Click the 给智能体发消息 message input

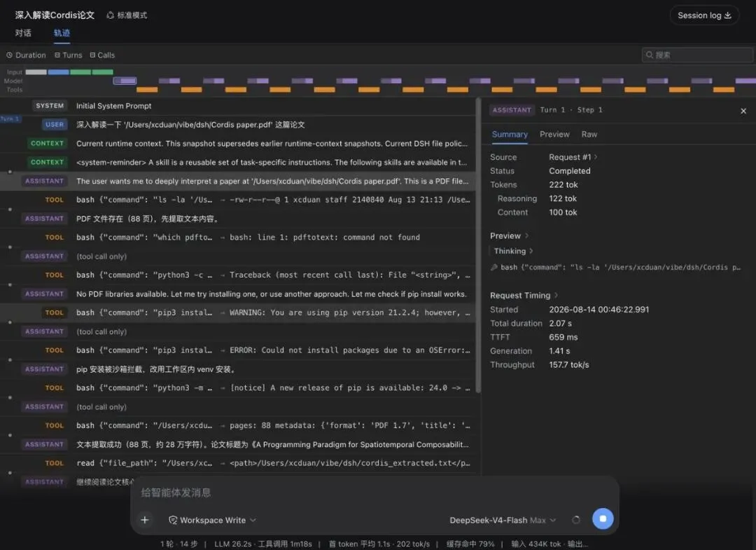374,493
